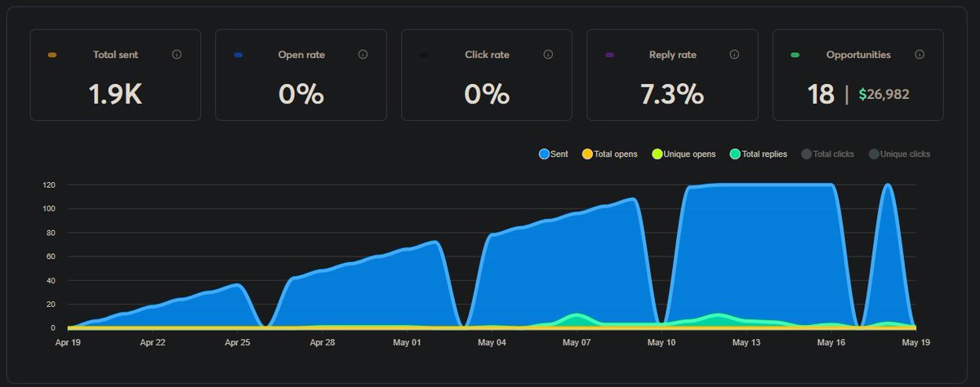Viewport: 980px width, 387px height.
Task: Click the May 07 axis label
Action: tap(577, 343)
